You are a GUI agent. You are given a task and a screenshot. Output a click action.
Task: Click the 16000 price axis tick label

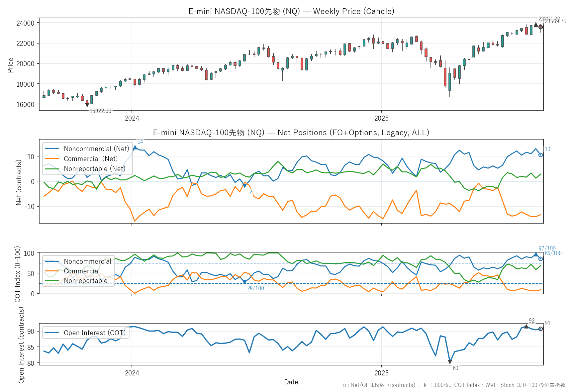click(x=25, y=104)
